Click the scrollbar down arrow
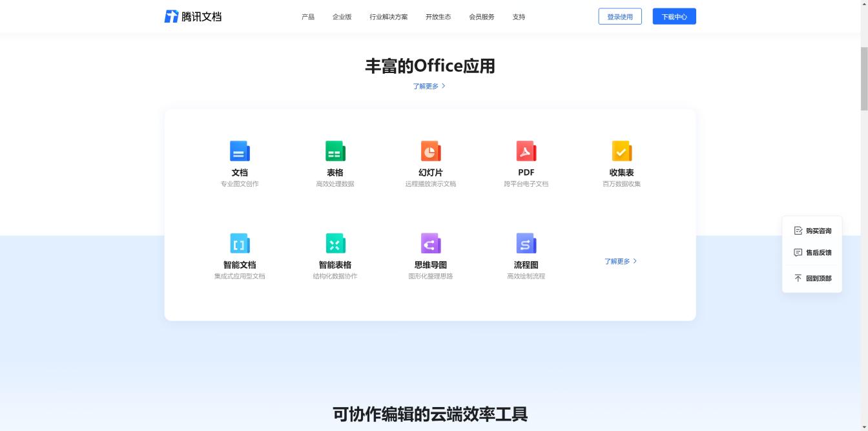The height and width of the screenshot is (431, 868). pyautogui.click(x=864, y=427)
